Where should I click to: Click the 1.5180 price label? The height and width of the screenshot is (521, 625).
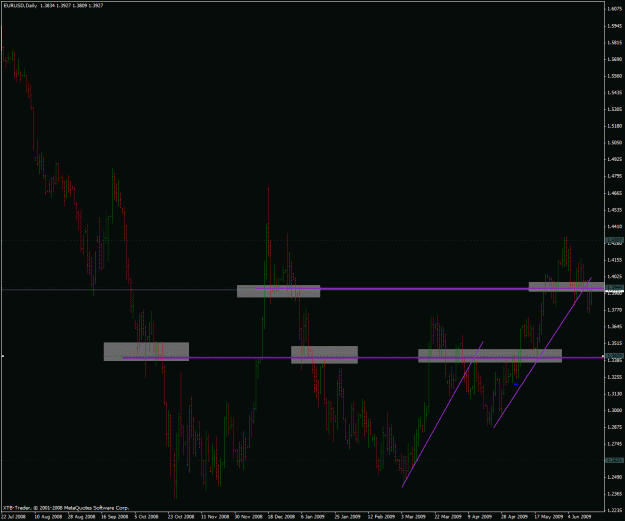tap(614, 126)
